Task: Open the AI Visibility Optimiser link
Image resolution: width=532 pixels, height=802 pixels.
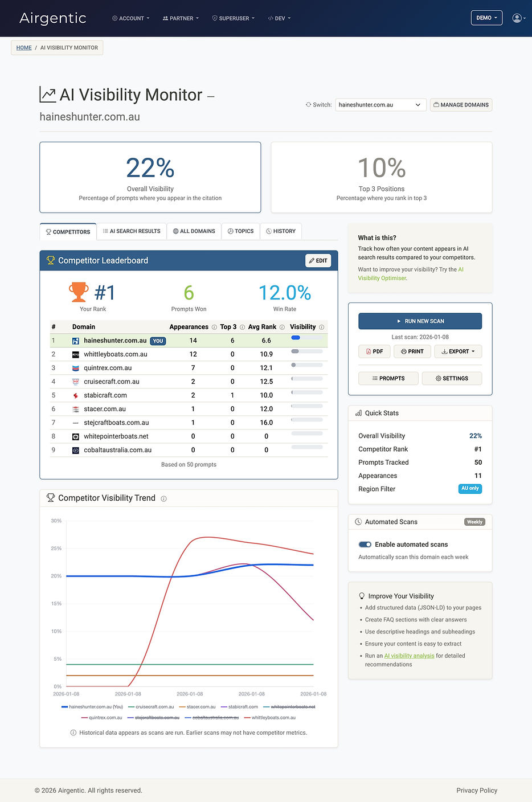Action: point(411,274)
